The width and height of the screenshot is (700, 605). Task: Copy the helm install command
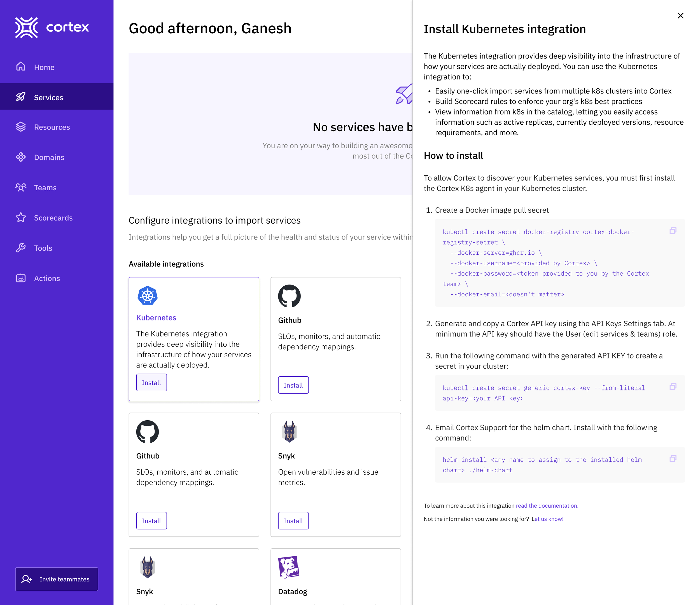(673, 459)
